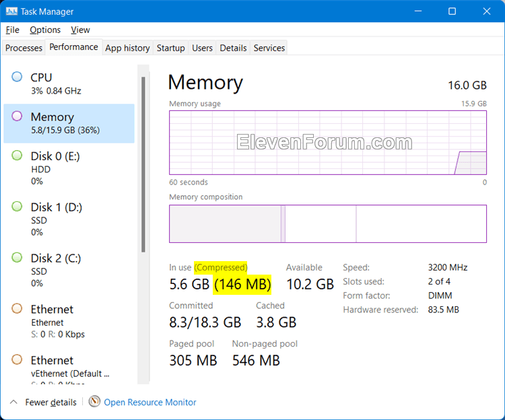Click the orange icon of vEthernet entry
Screen dimensions: 505x420
tap(17, 359)
